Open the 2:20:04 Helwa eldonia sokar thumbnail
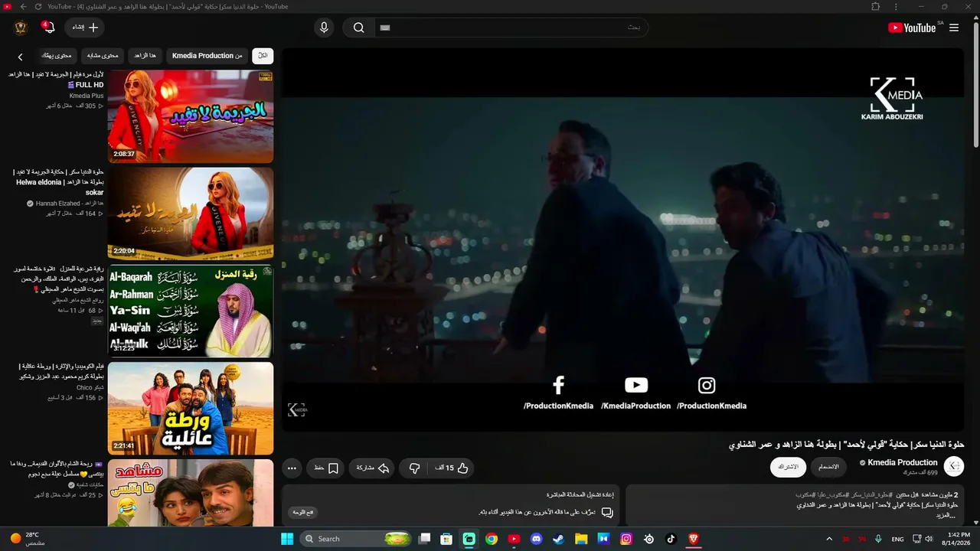The width and height of the screenshot is (980, 551). click(191, 214)
